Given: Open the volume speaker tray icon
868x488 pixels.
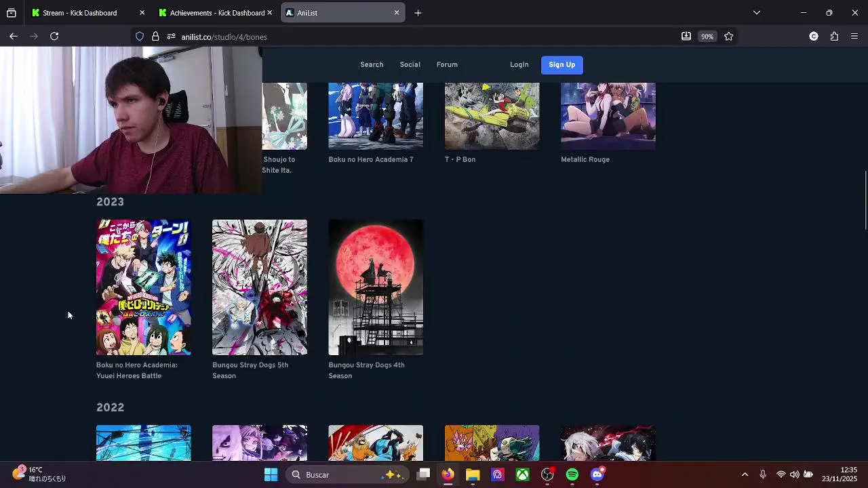Looking at the screenshot, I should [x=794, y=474].
